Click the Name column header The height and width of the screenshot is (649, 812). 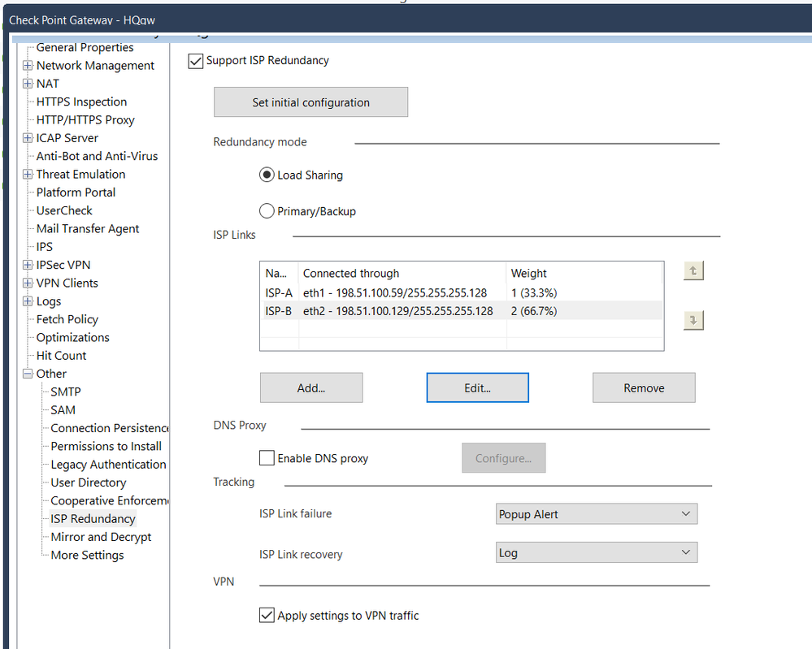(279, 273)
